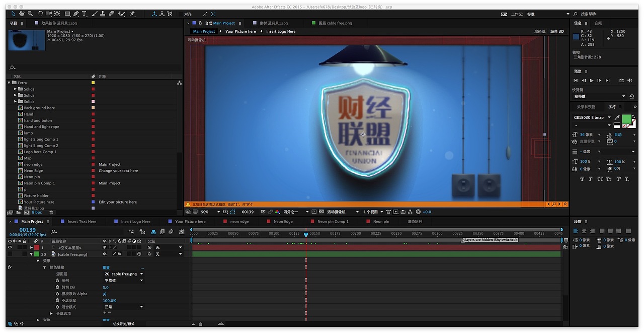Viewport: 644px width, 334px height.
Task: Open GB18030 Bitmap font dropdown
Action: (x=593, y=117)
